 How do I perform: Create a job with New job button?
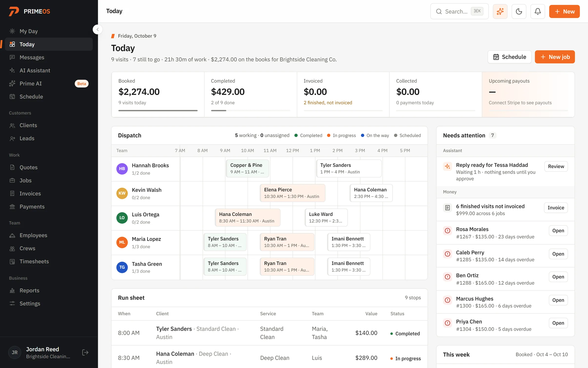555,57
